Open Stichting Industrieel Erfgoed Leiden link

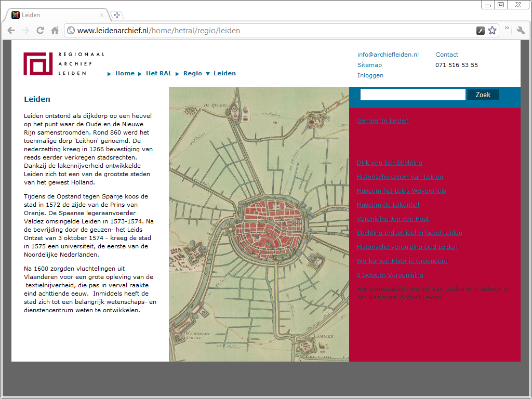(x=409, y=233)
